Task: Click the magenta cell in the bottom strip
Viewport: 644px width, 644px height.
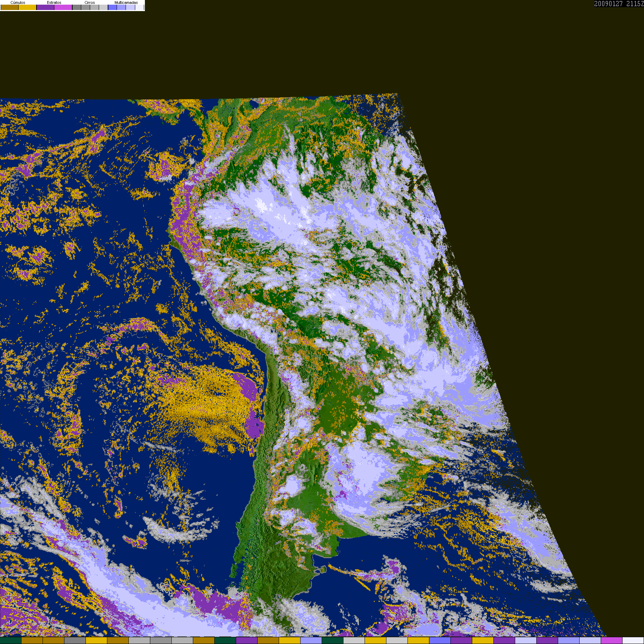Action: click(612, 640)
